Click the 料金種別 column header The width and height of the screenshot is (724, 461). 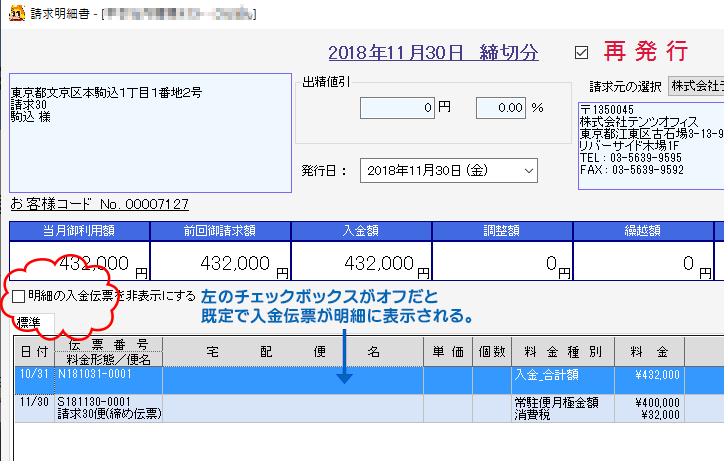coord(566,352)
